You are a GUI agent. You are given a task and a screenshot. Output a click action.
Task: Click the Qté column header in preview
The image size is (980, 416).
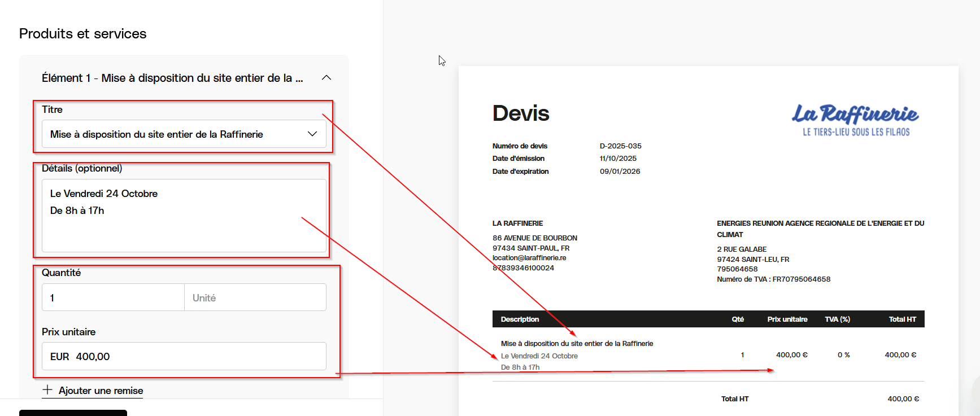(x=738, y=319)
